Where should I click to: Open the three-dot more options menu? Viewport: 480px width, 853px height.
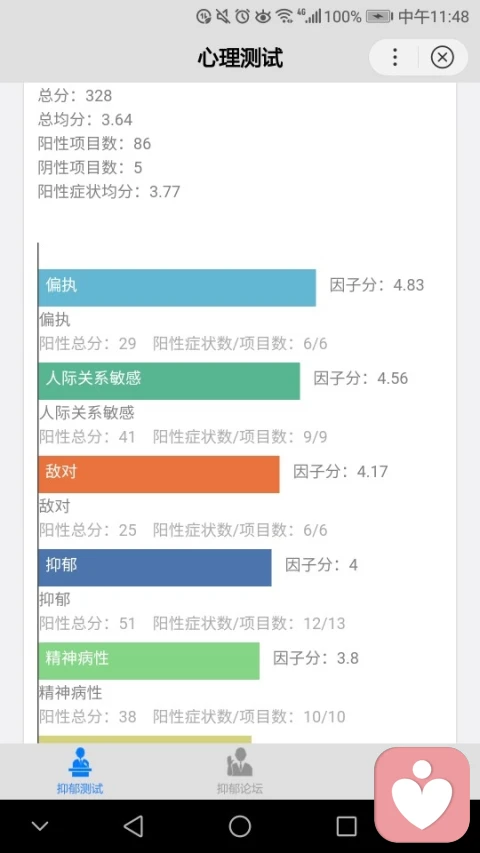tap(395, 57)
